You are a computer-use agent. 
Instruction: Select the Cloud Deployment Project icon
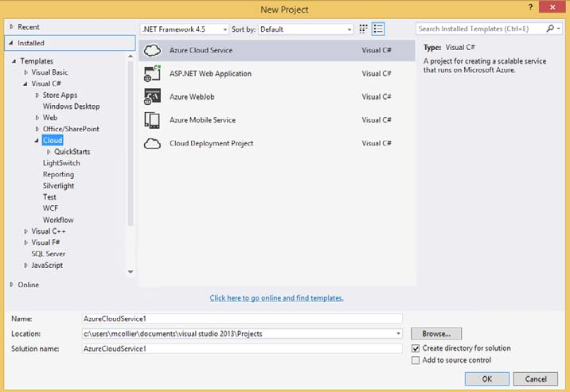152,143
